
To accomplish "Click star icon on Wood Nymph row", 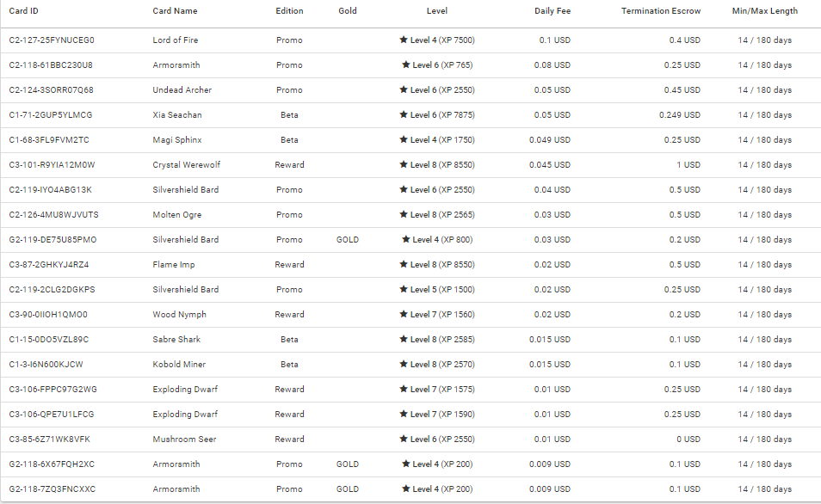I will click(403, 314).
